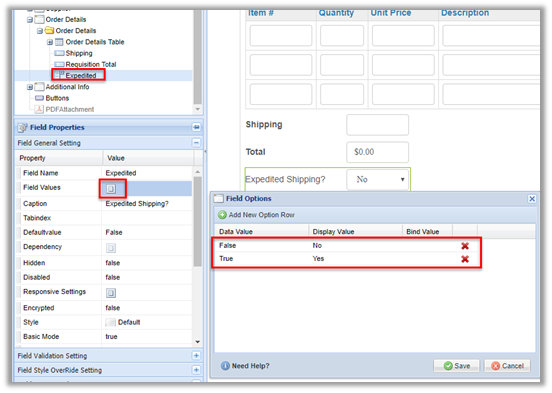Screen dimensions: 552x393
Task: Click the Need Help info icon
Action: (x=225, y=366)
